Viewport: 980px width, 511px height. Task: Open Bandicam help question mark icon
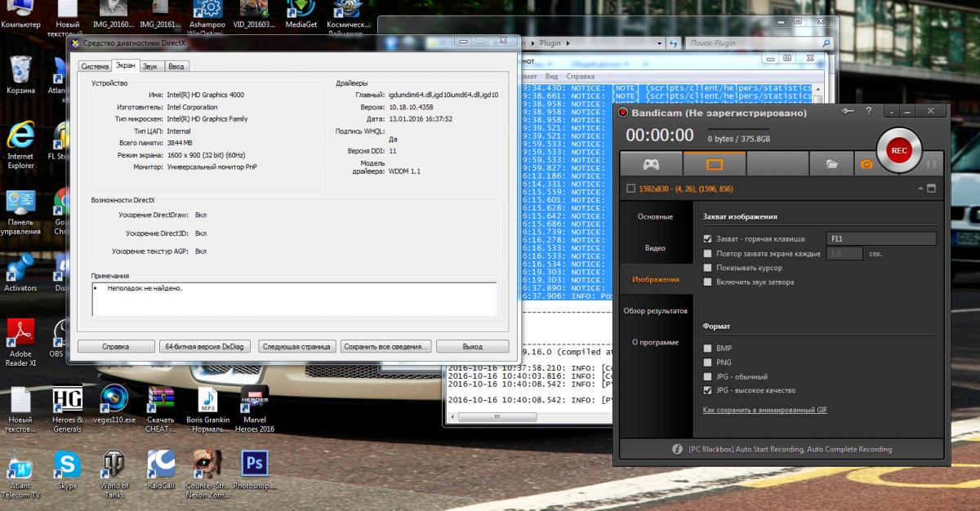coord(868,112)
